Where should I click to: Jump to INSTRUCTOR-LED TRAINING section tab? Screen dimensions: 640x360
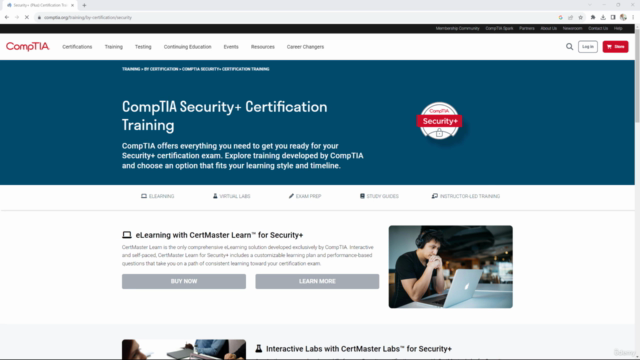click(466, 196)
